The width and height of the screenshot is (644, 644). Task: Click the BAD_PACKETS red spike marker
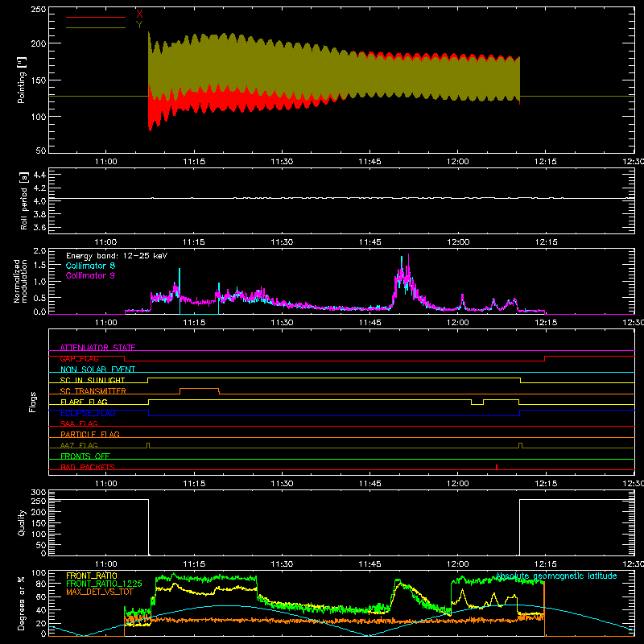tap(497, 467)
